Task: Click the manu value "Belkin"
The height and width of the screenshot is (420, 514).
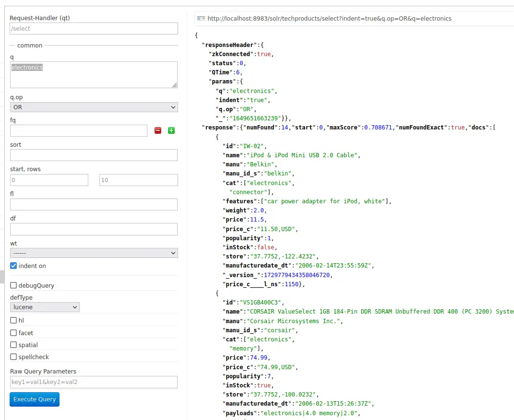Action: [x=261, y=164]
